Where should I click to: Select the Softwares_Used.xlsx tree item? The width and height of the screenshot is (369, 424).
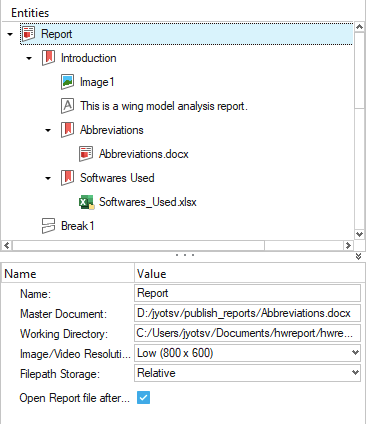pyautogui.click(x=148, y=202)
